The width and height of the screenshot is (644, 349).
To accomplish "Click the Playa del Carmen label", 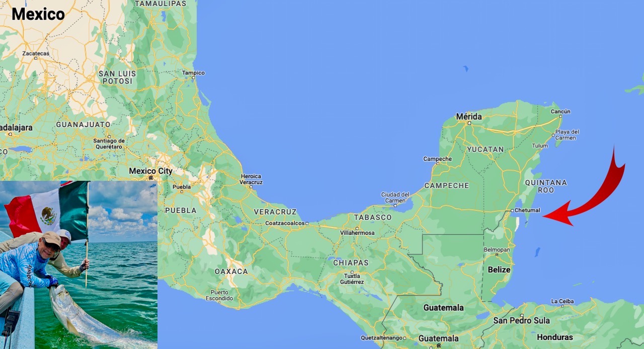I will pos(567,135).
